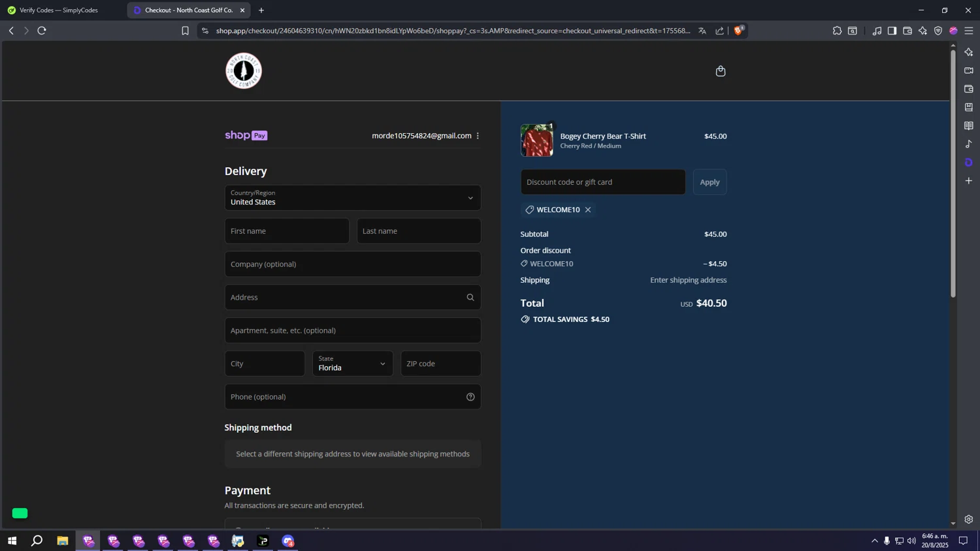Expand the State dropdown showing Florida

tap(353, 364)
